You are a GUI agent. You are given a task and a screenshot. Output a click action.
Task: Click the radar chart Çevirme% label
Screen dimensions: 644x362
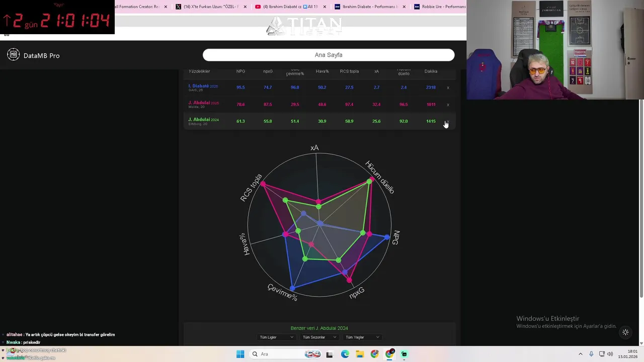pos(282,293)
